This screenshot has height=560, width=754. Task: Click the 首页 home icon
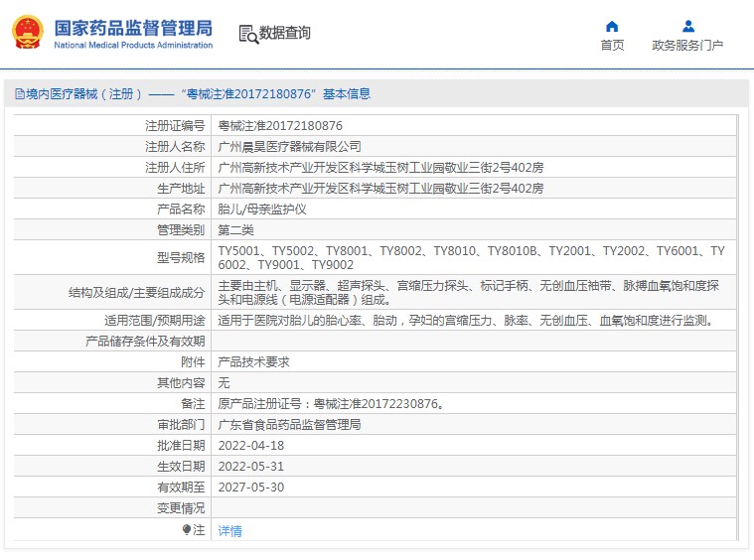pyautogui.click(x=612, y=26)
